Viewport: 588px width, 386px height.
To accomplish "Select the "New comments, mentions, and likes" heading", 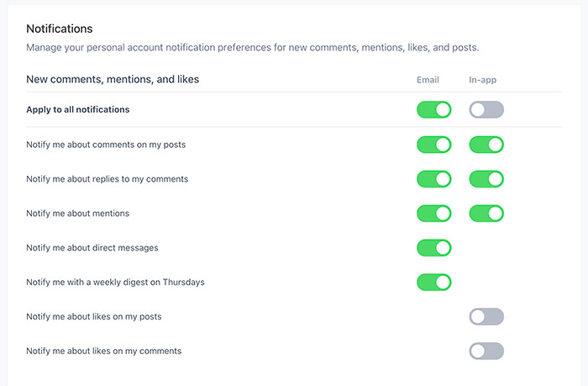I will [x=113, y=80].
